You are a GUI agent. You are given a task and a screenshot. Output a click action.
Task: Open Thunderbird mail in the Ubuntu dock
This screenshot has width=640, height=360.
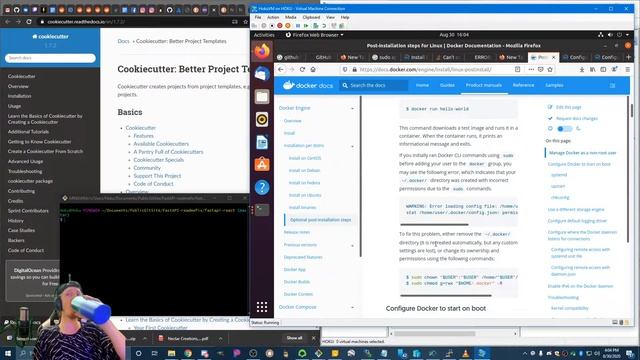point(262,74)
